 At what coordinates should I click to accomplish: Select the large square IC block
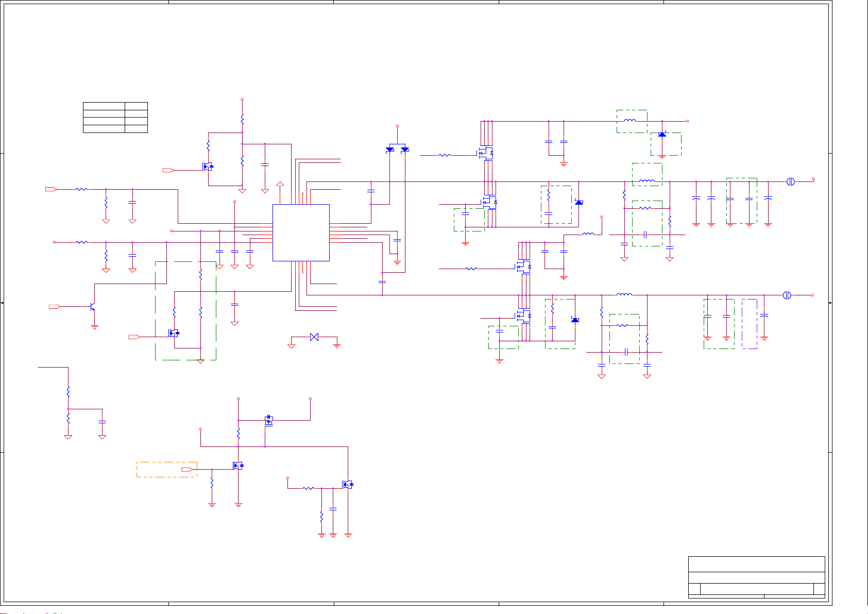301,233
